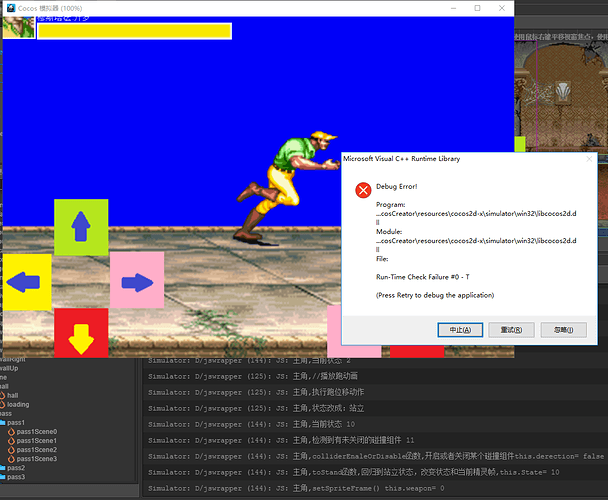Screen dimensions: 608x500
Task: Click the player avatar portrait thumbnail
Action: [19, 27]
